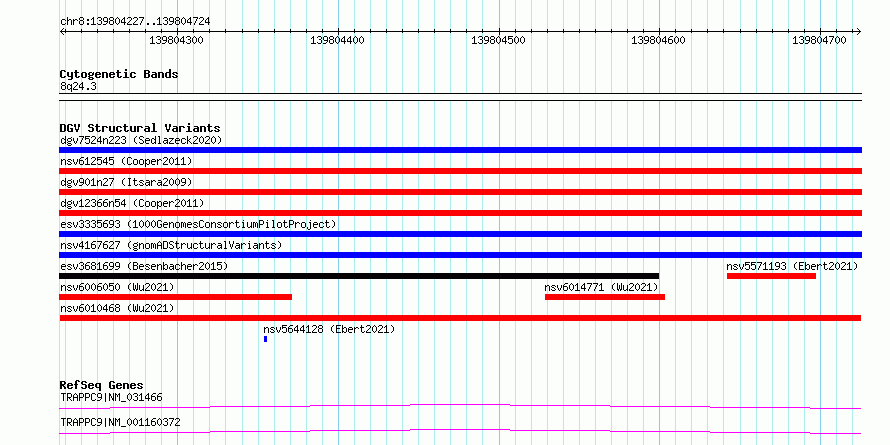Select the 139804300 ruler tick label
Screen dimensions: 890x445
pyautogui.click(x=176, y=40)
